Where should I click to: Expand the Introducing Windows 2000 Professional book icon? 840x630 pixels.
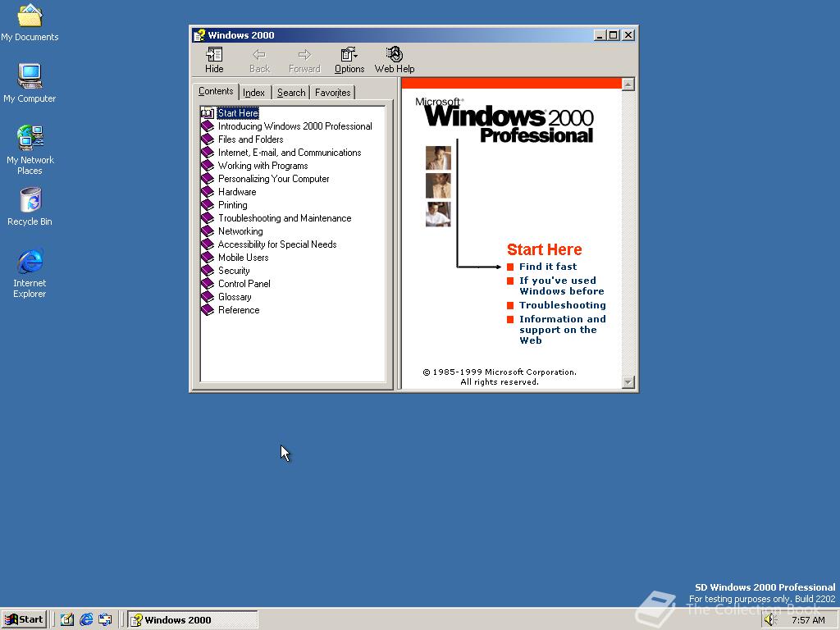pyautogui.click(x=208, y=126)
